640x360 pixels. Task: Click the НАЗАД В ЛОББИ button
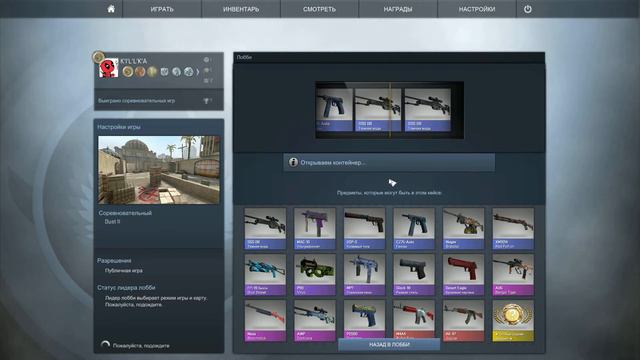[389, 344]
